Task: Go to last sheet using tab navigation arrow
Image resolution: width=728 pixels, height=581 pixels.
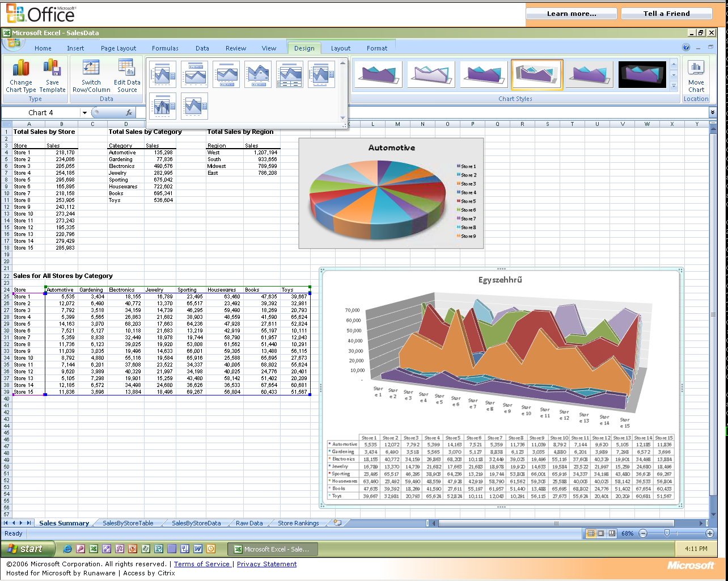Action: point(29,523)
